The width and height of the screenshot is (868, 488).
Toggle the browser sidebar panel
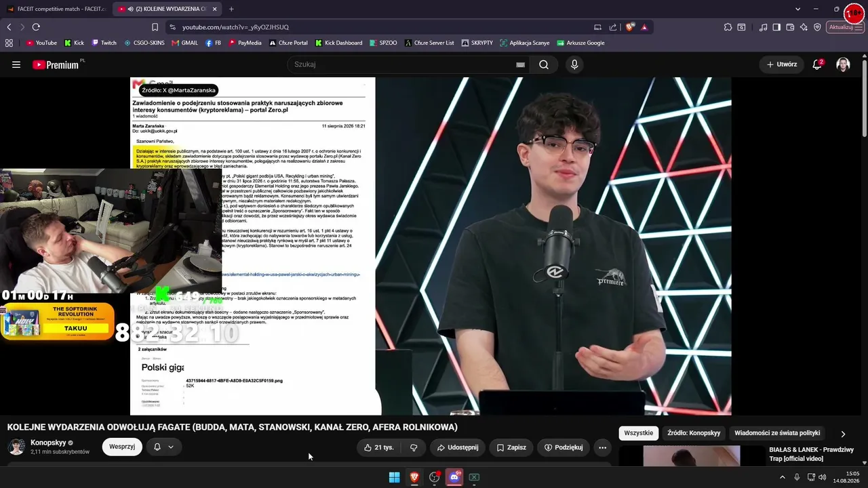tap(776, 27)
